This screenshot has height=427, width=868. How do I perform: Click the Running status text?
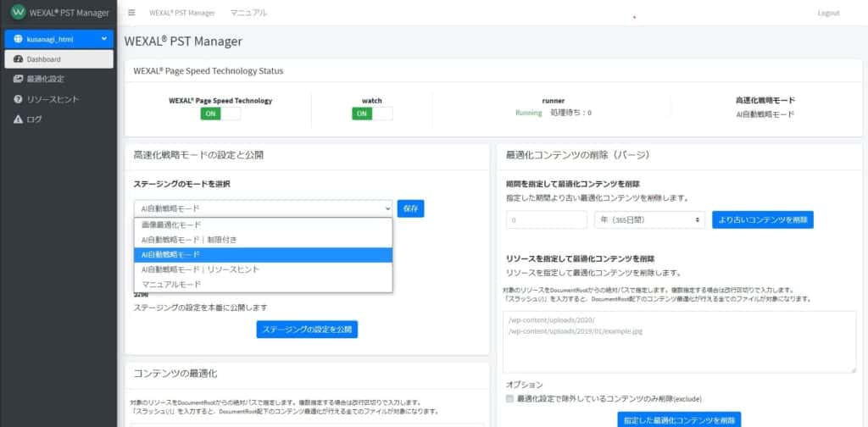tap(529, 113)
